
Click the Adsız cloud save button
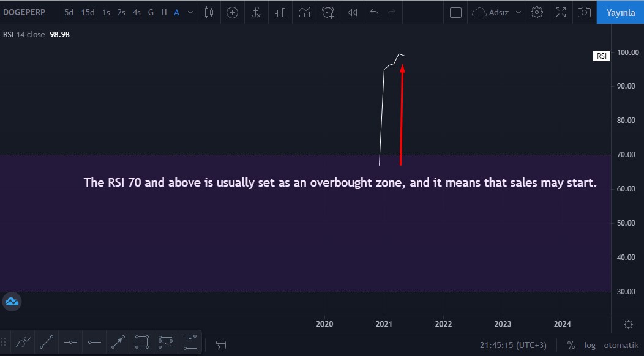(x=490, y=12)
